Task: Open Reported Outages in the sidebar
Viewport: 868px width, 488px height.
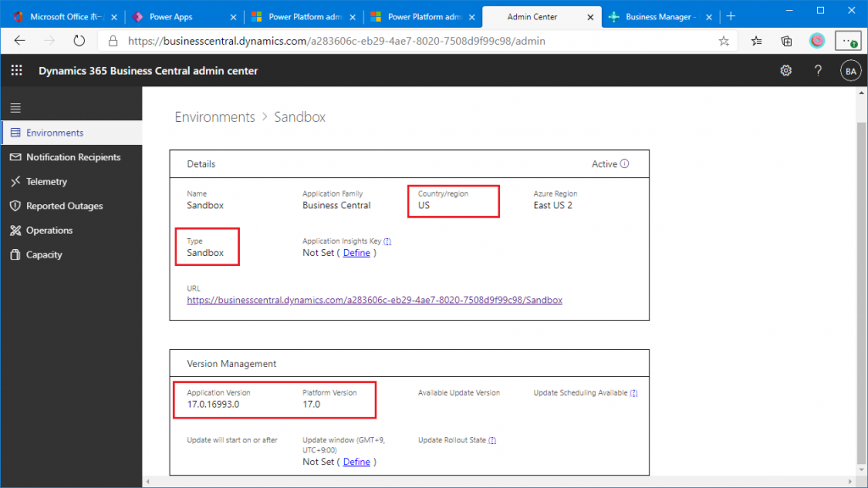Action: pos(71,206)
